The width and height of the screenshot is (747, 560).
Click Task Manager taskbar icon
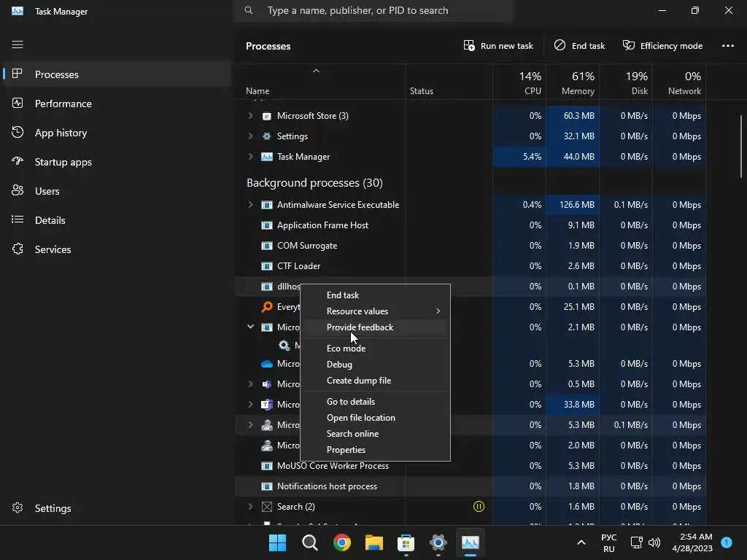pyautogui.click(x=471, y=542)
